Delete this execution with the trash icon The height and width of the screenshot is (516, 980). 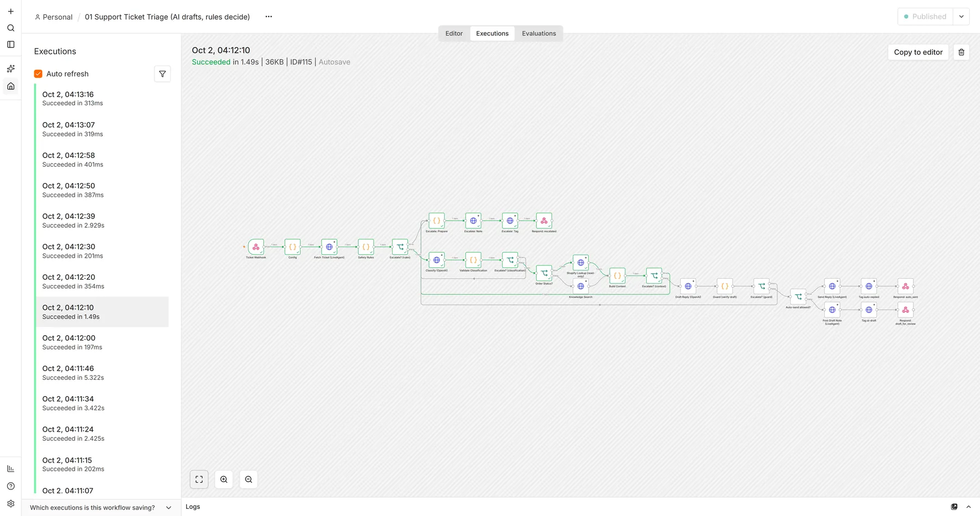click(x=961, y=52)
